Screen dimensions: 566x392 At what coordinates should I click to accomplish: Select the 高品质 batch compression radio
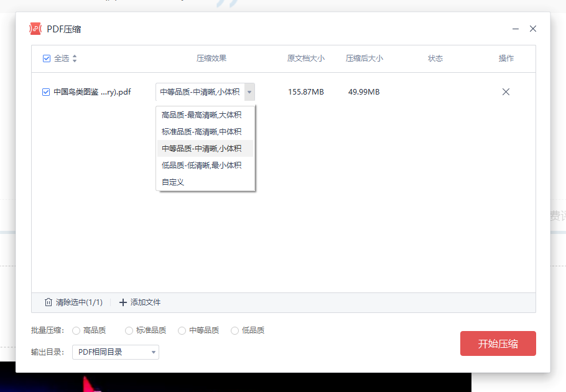click(75, 330)
